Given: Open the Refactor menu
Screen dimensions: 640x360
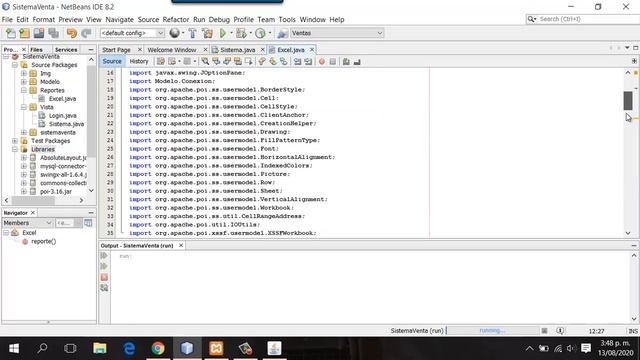Looking at the screenshot, I should coord(176,20).
